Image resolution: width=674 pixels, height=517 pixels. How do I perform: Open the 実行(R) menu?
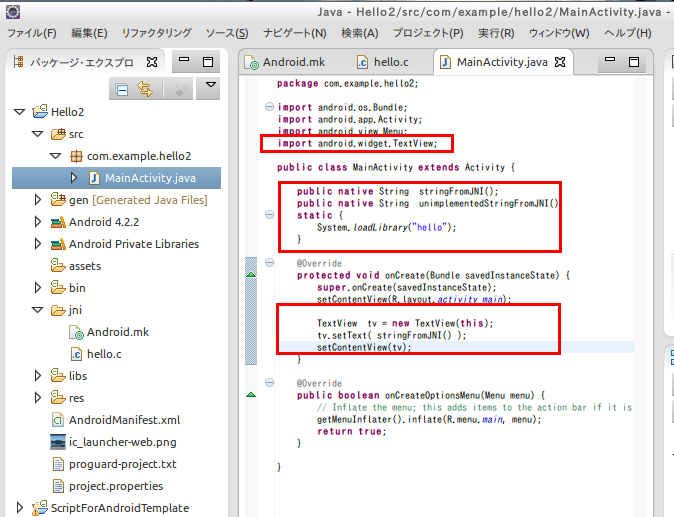tap(496, 33)
